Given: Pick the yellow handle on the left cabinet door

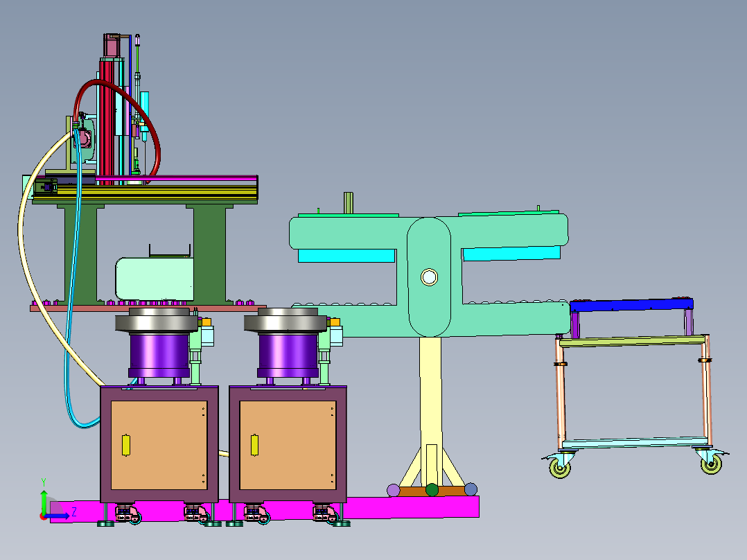Looking at the screenshot, I should [126, 445].
